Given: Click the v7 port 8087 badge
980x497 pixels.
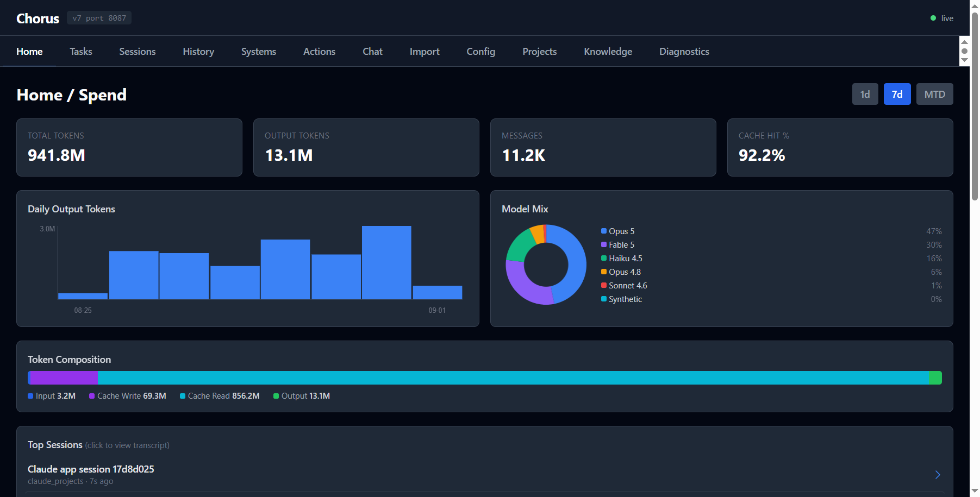Looking at the screenshot, I should coord(99,18).
